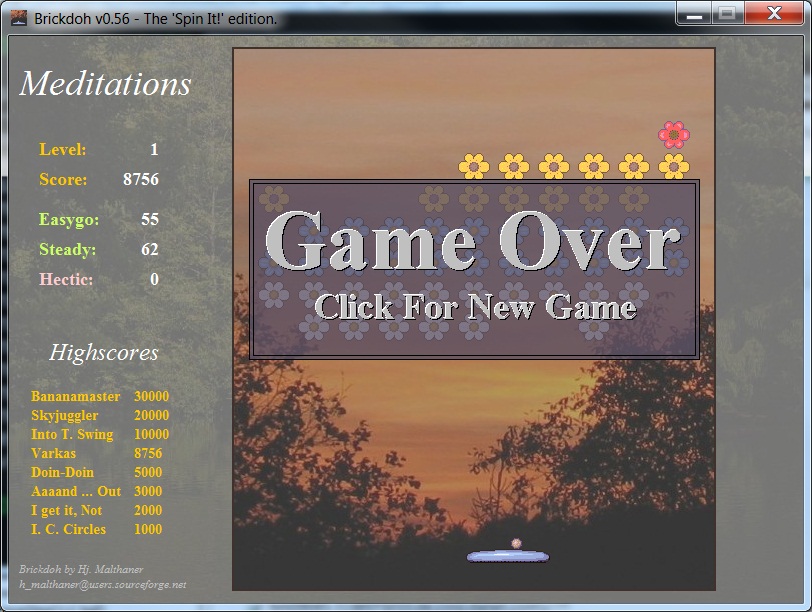Click the 'Highscores' heading
The image size is (812, 612).
tap(104, 353)
